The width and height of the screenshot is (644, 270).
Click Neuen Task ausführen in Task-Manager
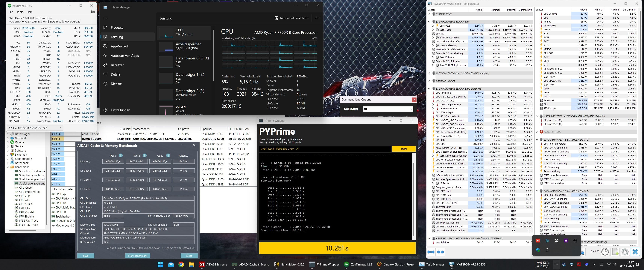[291, 18]
